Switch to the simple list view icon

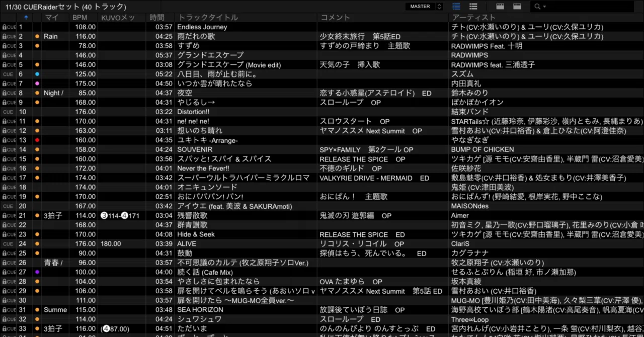coord(473,7)
